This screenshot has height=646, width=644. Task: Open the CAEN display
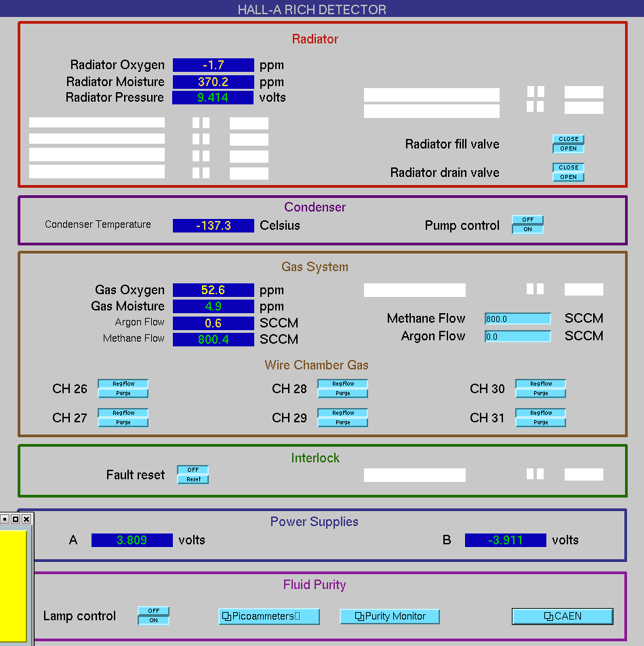coord(563,616)
